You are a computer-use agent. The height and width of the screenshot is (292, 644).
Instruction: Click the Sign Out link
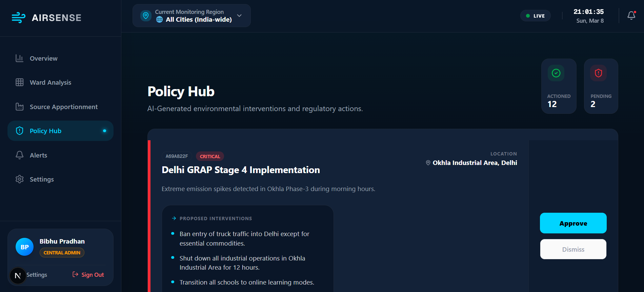pyautogui.click(x=88, y=274)
